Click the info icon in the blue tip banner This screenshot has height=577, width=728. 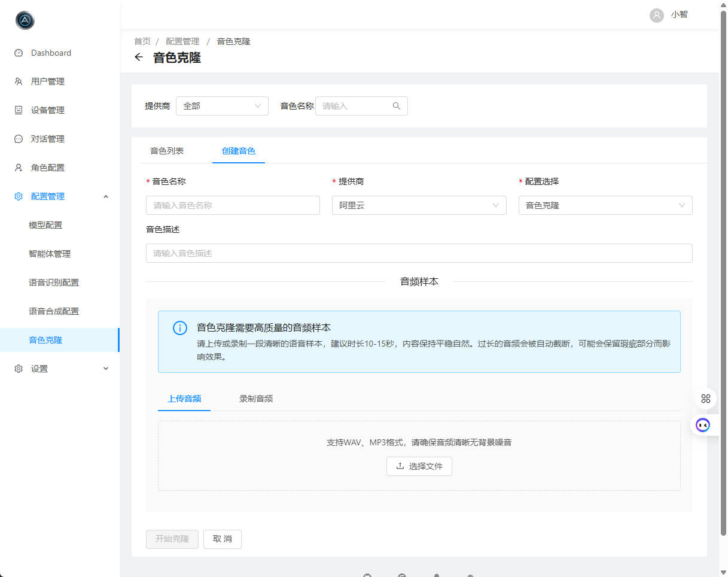tap(179, 327)
